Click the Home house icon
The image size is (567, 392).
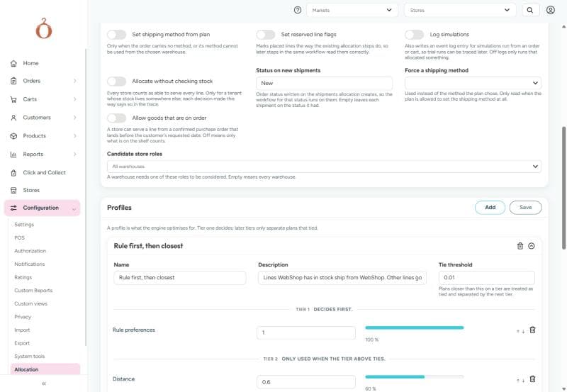[x=13, y=63]
